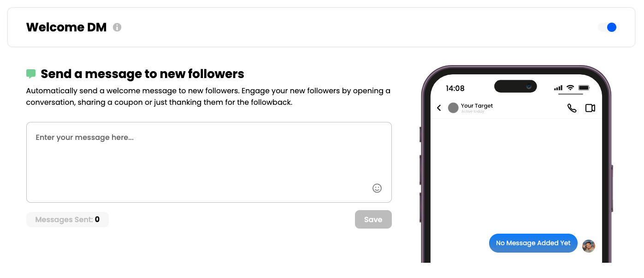This screenshot has height=278, width=644.
Task: Tap the video call camera icon
Action: pyautogui.click(x=590, y=108)
